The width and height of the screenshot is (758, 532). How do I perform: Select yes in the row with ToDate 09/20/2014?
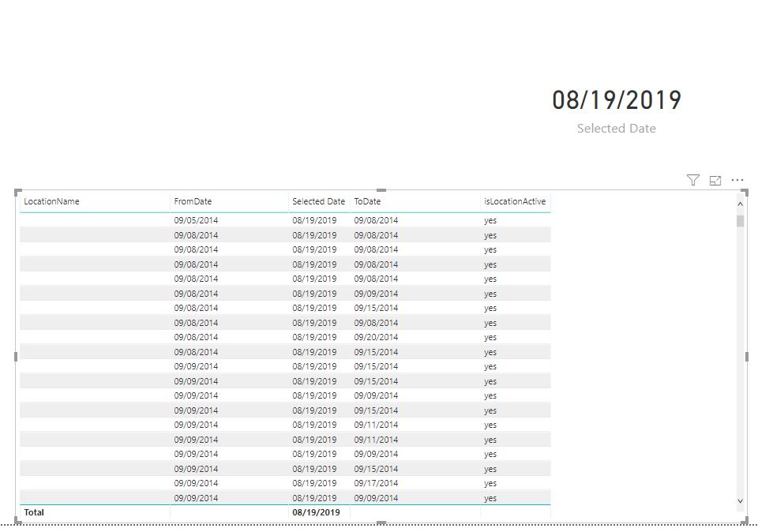(x=490, y=337)
